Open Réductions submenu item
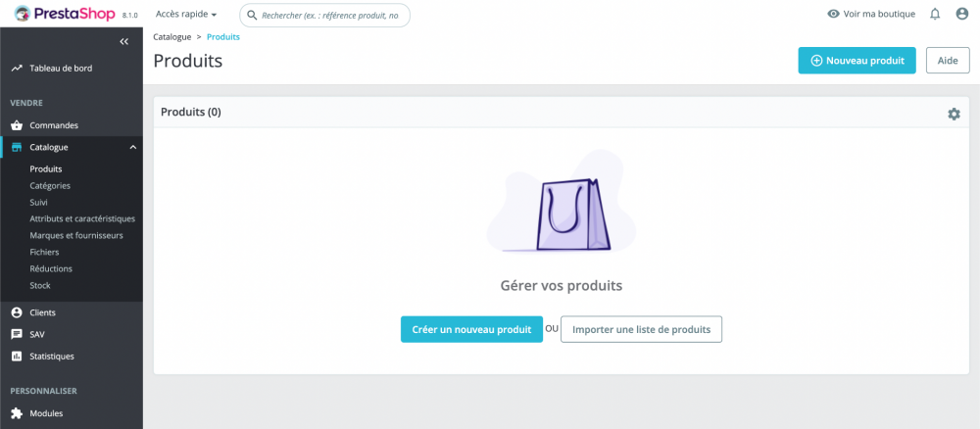The height and width of the screenshot is (429, 980). [x=51, y=268]
